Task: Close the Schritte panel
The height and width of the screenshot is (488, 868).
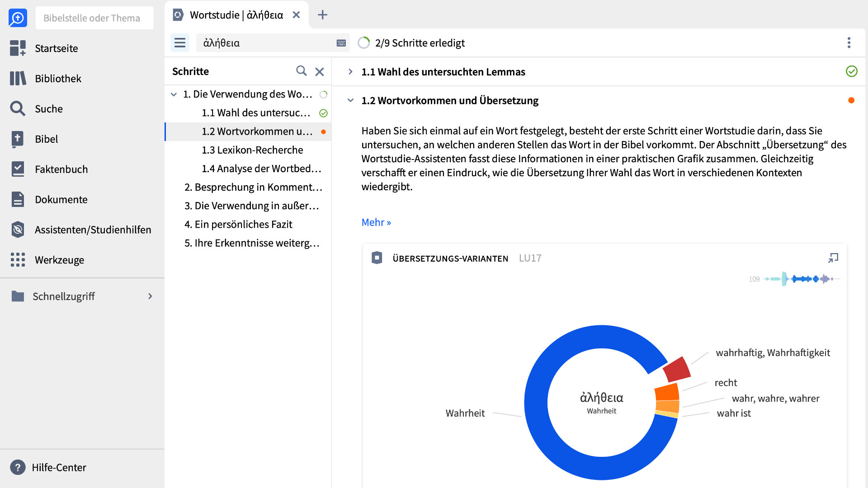Action: (x=320, y=71)
